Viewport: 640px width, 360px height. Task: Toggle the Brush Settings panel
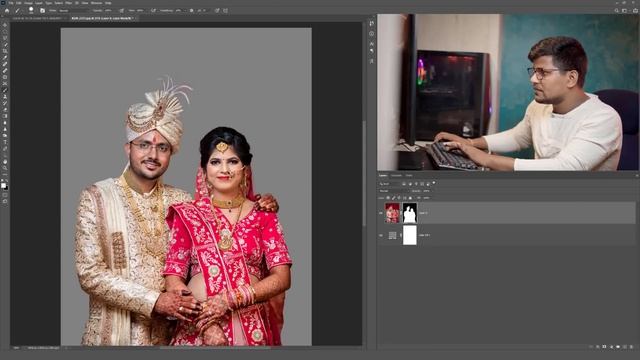42,11
